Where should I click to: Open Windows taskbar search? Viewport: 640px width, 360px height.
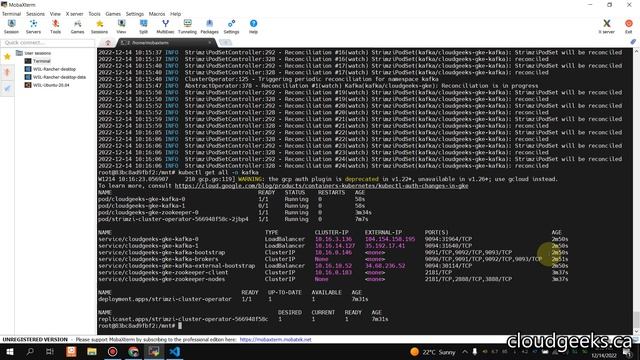point(30,352)
